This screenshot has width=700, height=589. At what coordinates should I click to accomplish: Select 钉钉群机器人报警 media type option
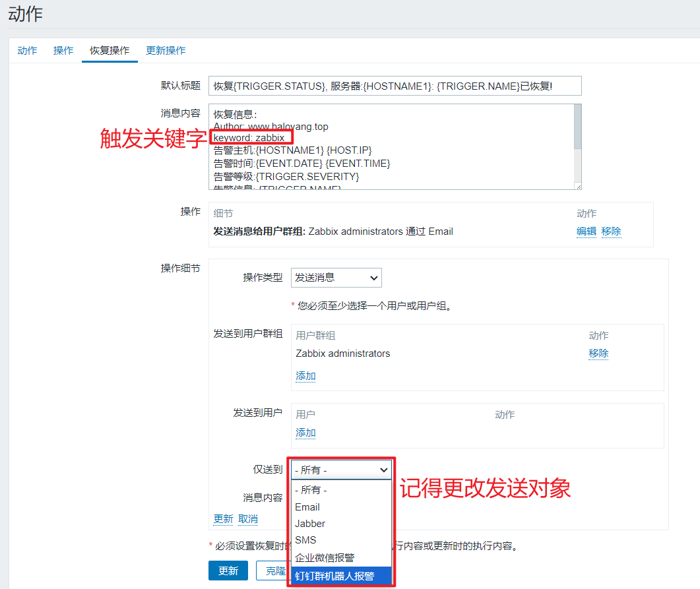[342, 576]
